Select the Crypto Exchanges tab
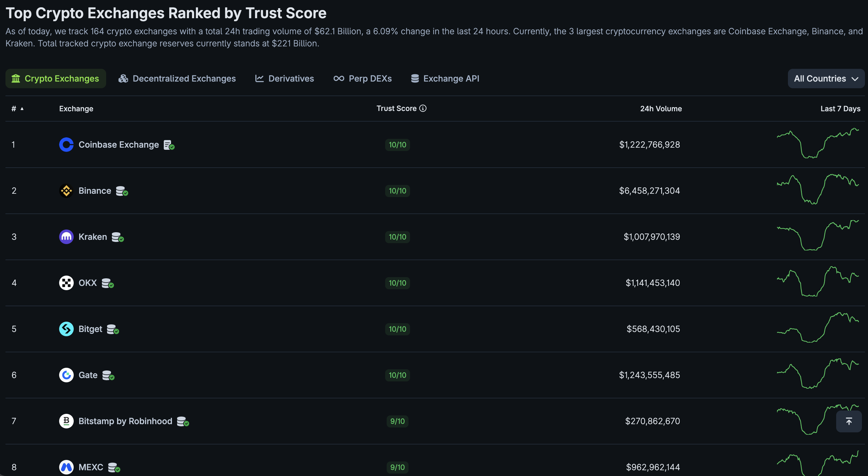868x476 pixels. click(x=56, y=79)
